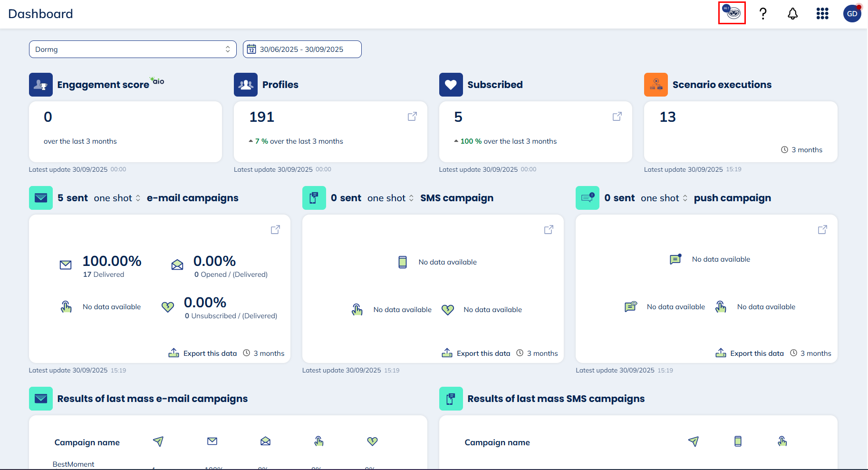Export this data for SMS campaign
This screenshot has height=470, width=868.
click(x=476, y=353)
